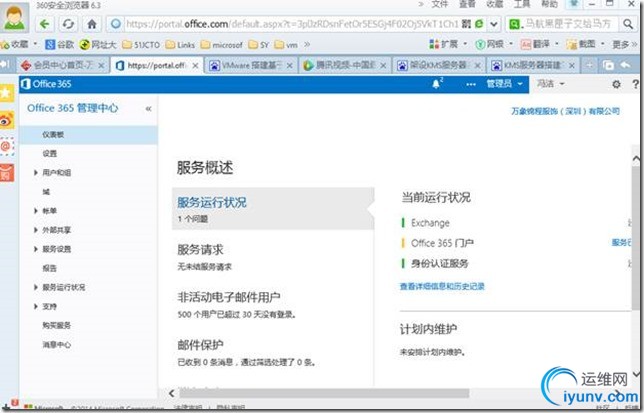Click the search magnifier icon
644x413 pixels.
click(628, 24)
